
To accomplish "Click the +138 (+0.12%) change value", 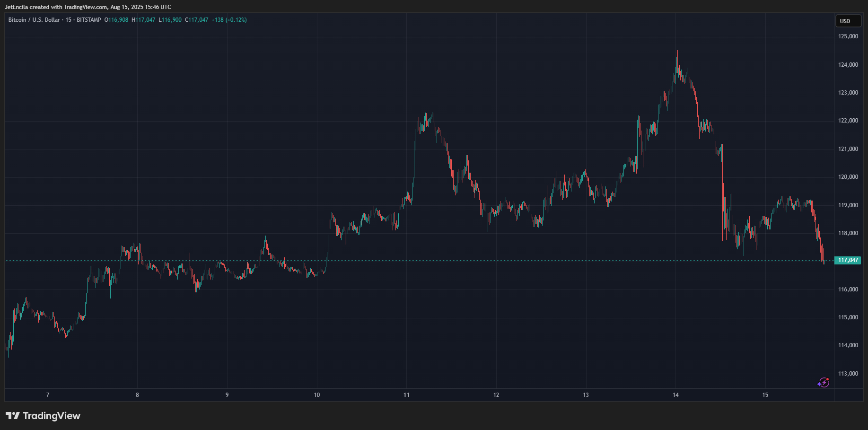I will click(x=229, y=20).
